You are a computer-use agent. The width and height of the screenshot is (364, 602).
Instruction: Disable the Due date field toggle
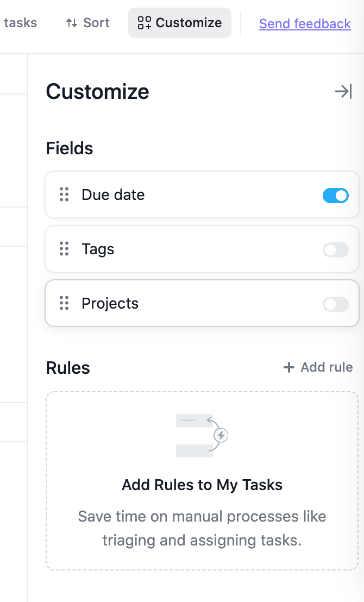tap(336, 196)
